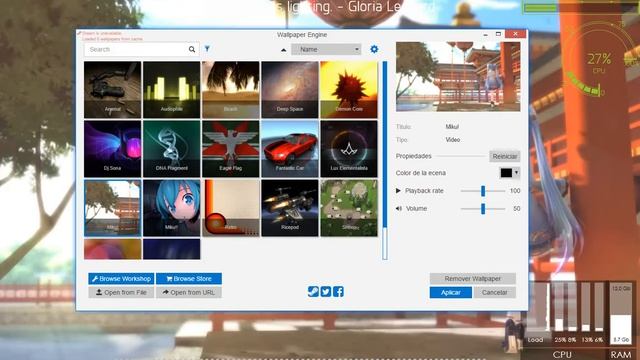Select the Deep Space wallpaper thumbnail
640x360 pixels.
[x=290, y=90]
